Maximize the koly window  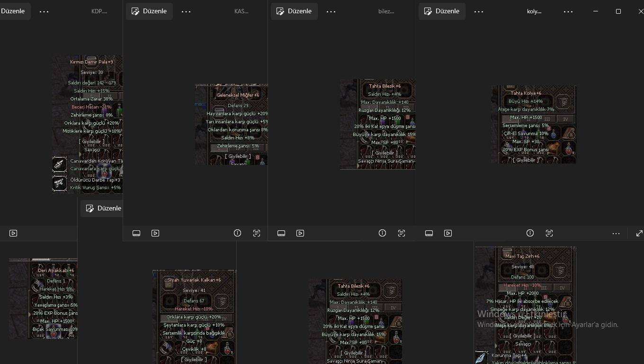(x=618, y=11)
